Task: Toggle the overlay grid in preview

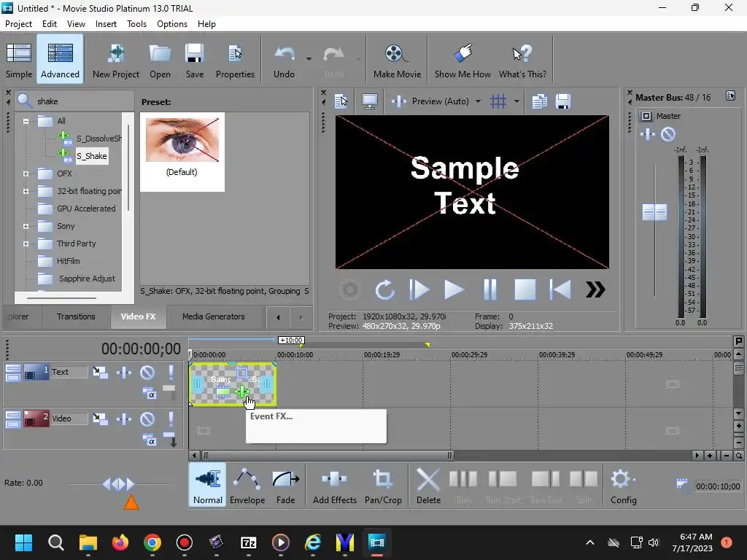Action: pos(498,101)
